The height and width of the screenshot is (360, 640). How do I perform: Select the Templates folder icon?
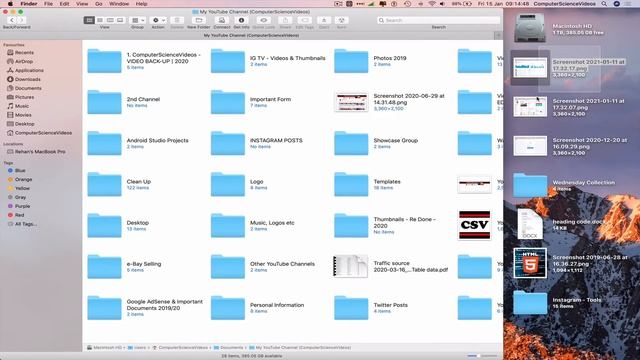[x=351, y=184]
